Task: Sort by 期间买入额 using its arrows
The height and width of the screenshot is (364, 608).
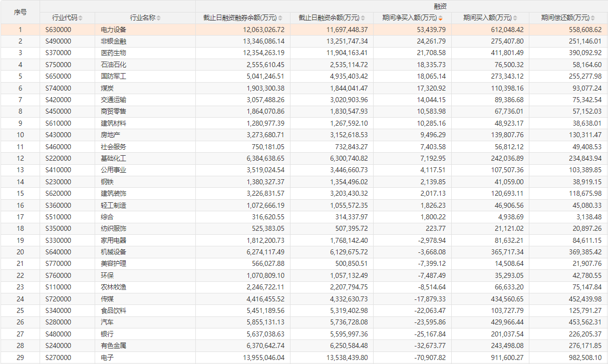Action: coord(515,18)
